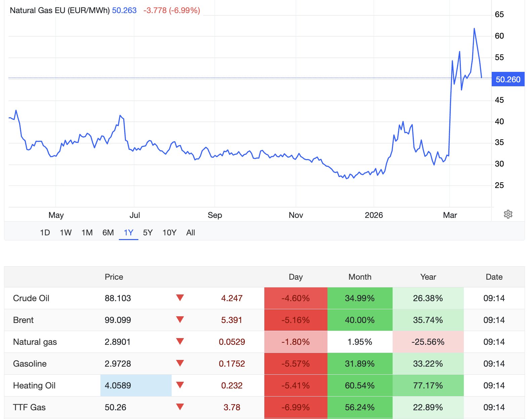Click red down arrow in Gasoline row
The height and width of the screenshot is (419, 532).
(x=180, y=363)
